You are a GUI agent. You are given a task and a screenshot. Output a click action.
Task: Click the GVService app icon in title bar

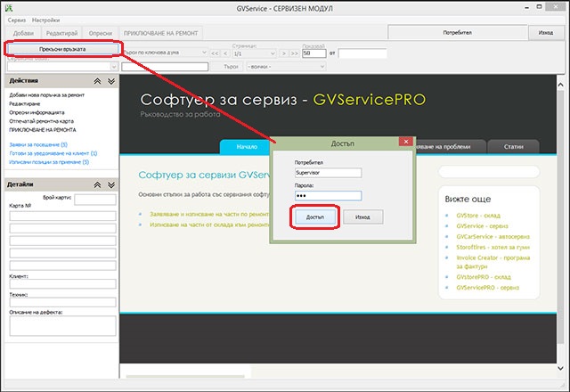[9, 8]
